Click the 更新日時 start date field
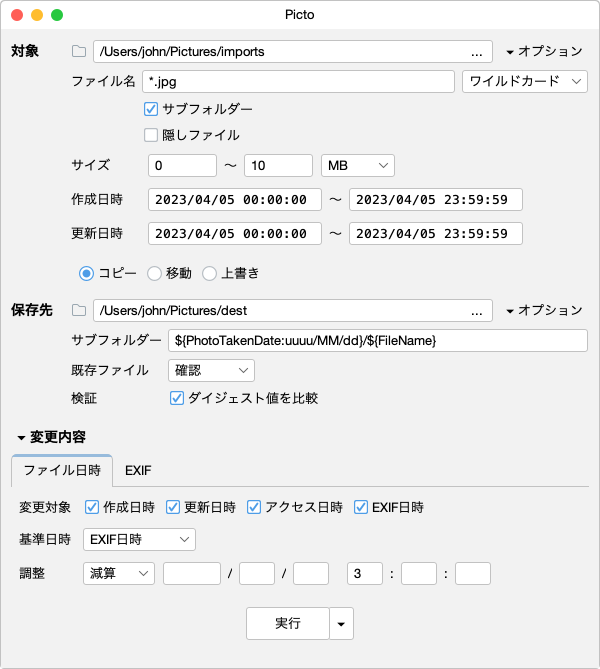 click(x=235, y=234)
